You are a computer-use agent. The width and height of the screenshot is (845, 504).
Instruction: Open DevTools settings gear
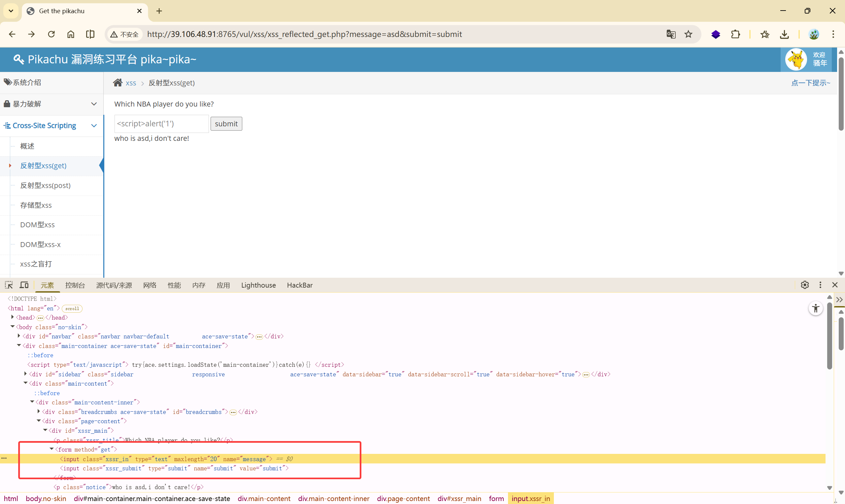(x=805, y=285)
